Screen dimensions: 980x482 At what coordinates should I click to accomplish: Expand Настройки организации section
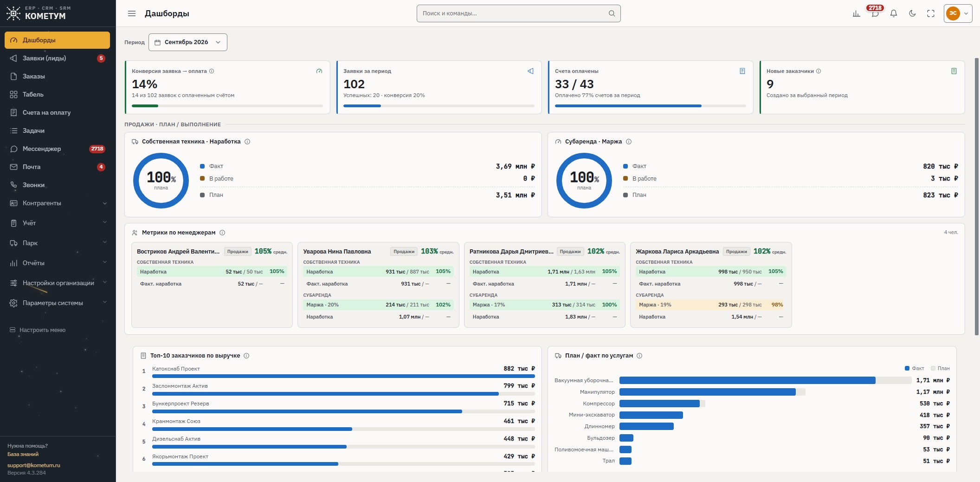click(58, 283)
